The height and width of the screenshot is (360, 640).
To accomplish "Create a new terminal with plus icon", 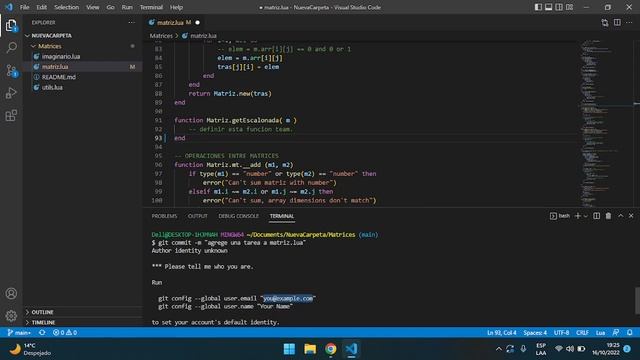I will (x=578, y=216).
